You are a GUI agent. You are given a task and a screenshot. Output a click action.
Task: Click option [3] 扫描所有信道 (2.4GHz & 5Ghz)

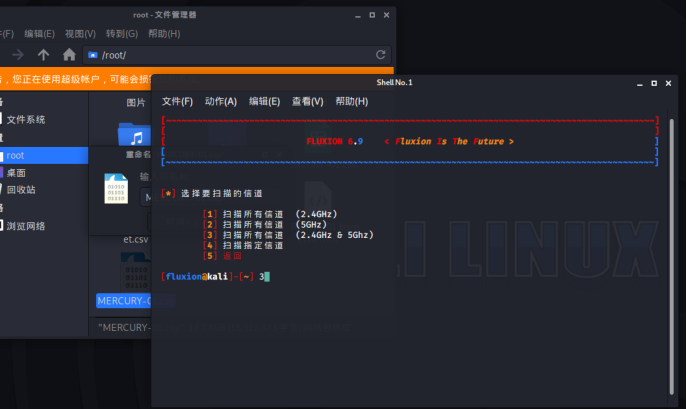[288, 235]
